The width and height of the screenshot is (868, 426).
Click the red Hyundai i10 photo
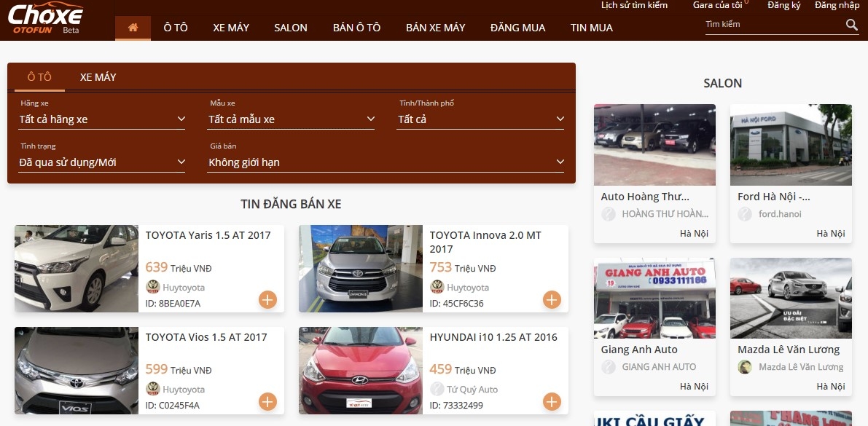[x=360, y=371]
